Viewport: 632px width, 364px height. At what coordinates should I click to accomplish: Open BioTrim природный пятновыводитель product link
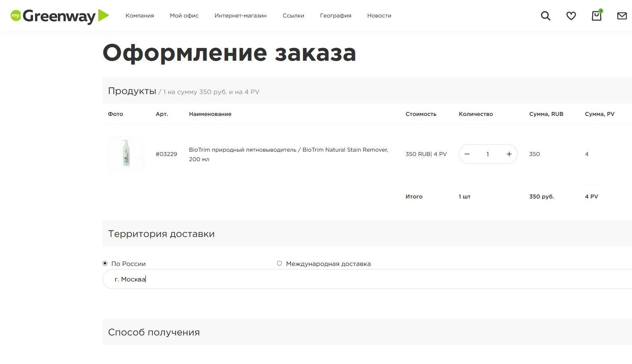(289, 154)
